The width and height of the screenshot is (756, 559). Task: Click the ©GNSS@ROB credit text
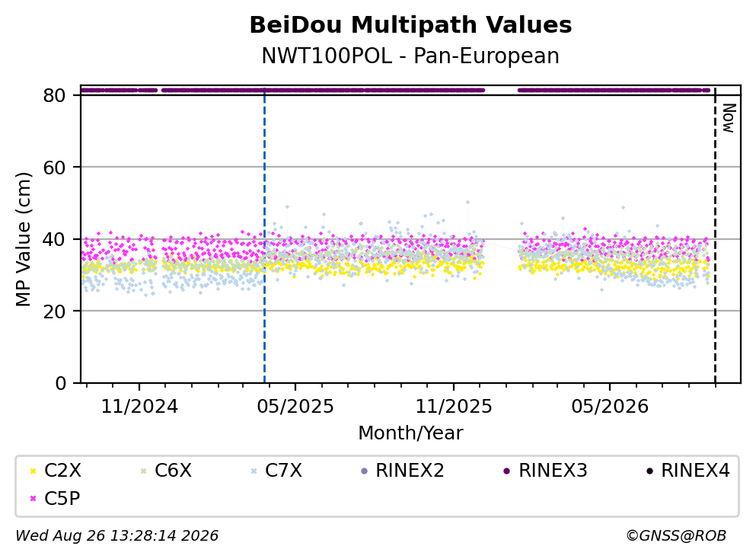[676, 535]
